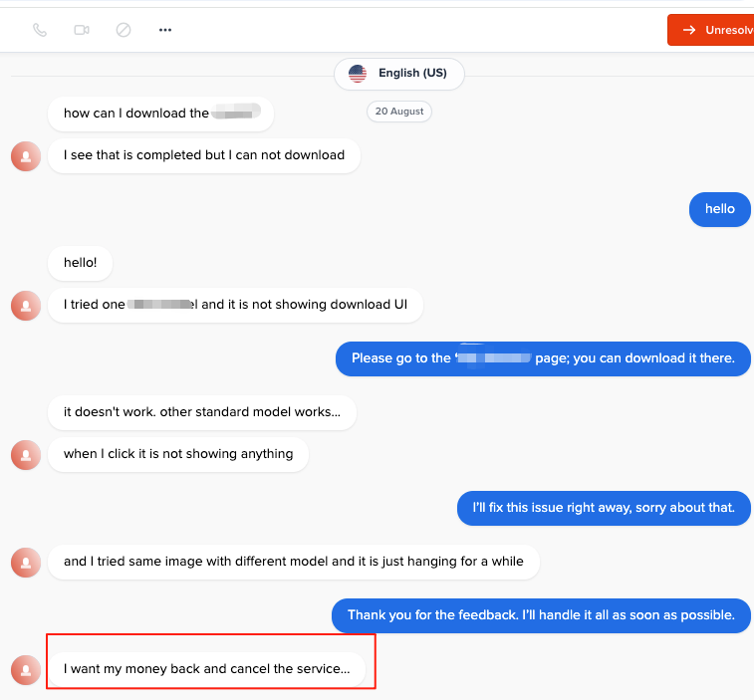
Task: Click the US flag icon
Action: [x=358, y=74]
